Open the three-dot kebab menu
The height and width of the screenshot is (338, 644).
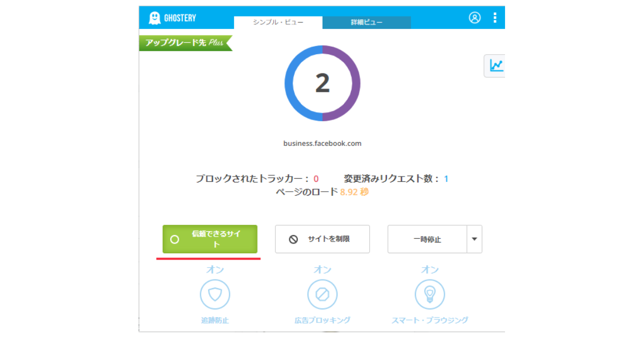tap(495, 18)
